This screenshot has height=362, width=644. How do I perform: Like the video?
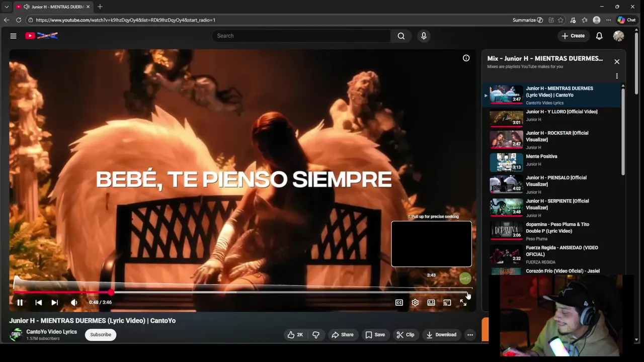[x=295, y=335]
